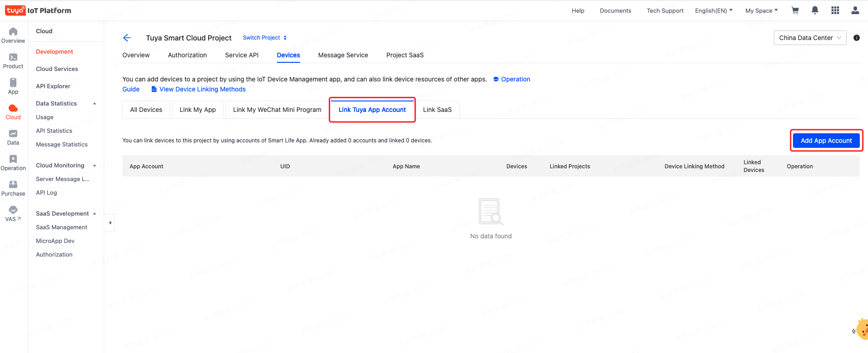Switch to the Message Service tab
The width and height of the screenshot is (868, 353).
343,55
